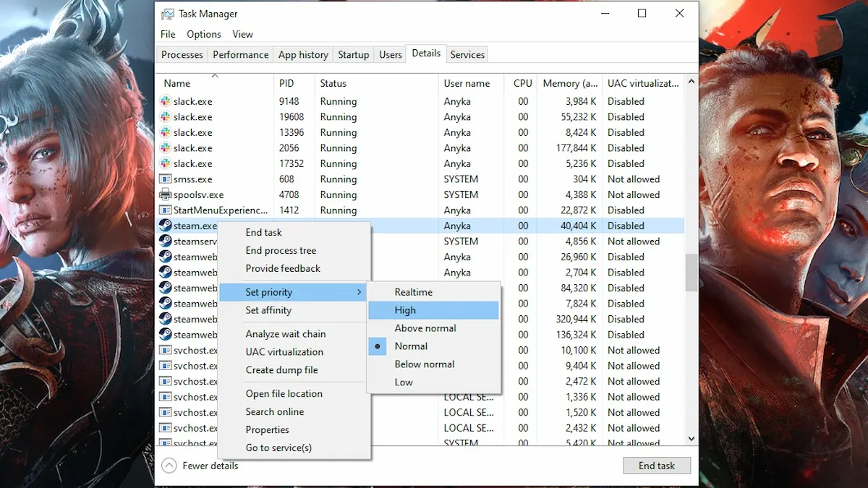Click the printer icon next to spoolsv.exe
This screenshot has width=868, height=488.
[166, 194]
